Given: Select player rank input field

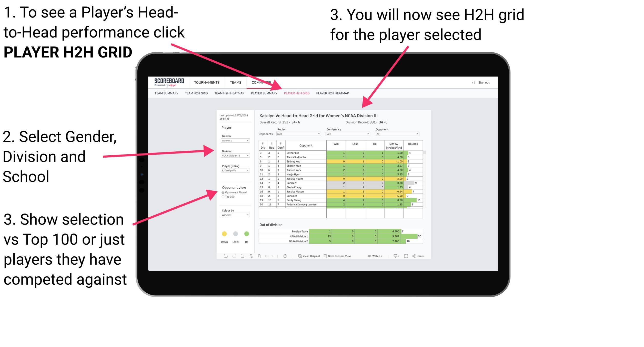Looking at the screenshot, I should pos(235,171).
